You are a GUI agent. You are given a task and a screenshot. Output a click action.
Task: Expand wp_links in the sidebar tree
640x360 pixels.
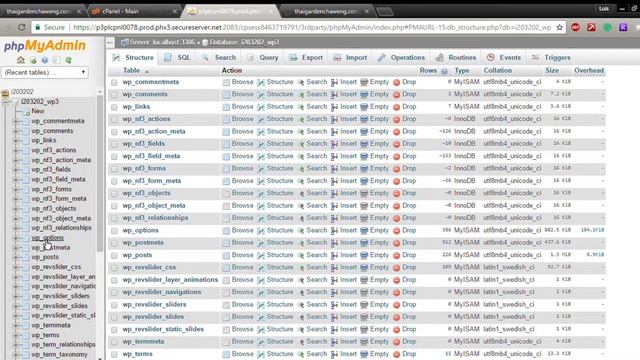click(x=16, y=140)
